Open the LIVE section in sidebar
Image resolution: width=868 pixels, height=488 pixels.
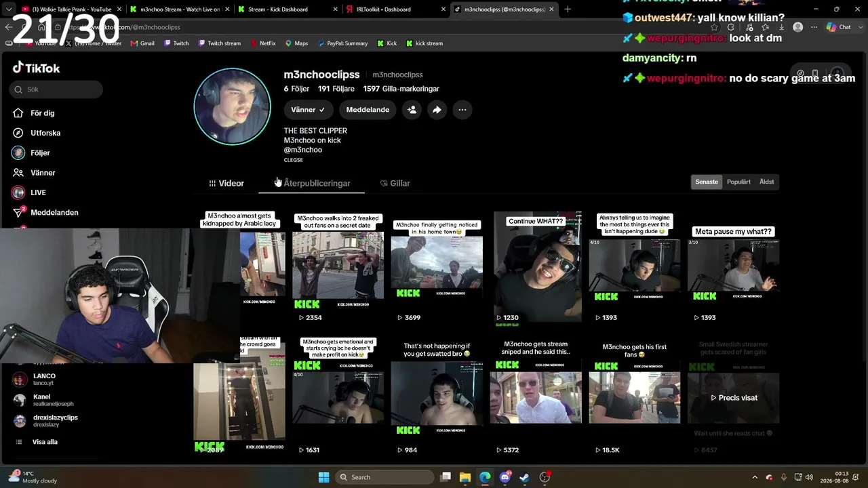pos(30,192)
